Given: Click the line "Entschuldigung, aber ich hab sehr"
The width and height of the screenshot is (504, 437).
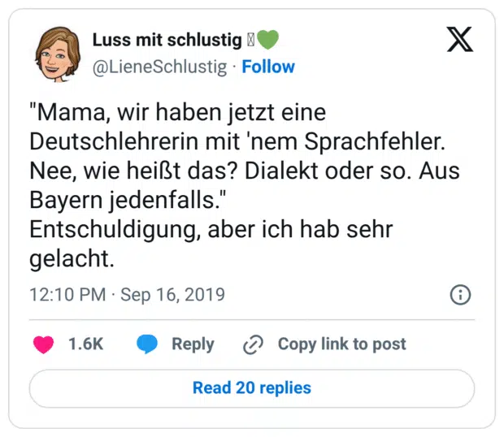Looking at the screenshot, I should point(211,230).
